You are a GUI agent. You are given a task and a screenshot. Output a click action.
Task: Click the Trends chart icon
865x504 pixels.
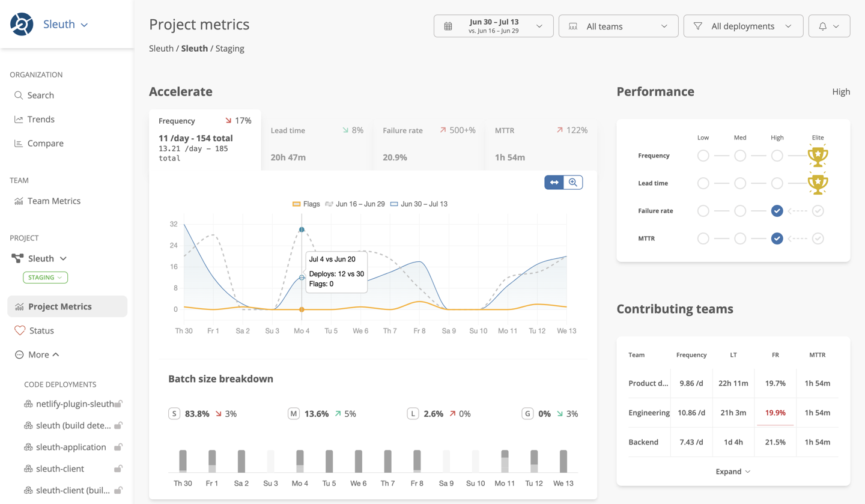19,119
